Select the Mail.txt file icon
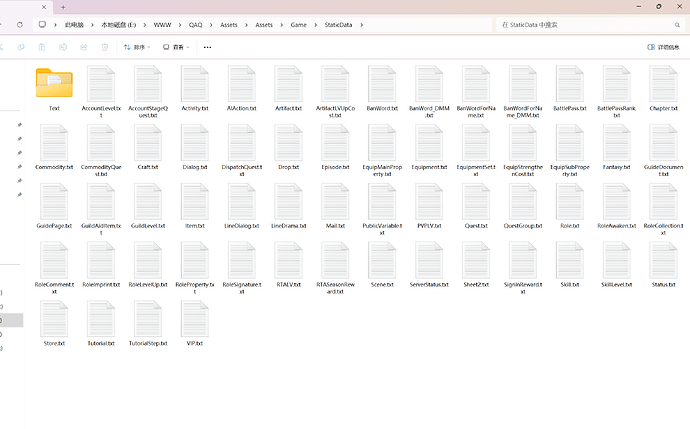The image size is (690, 429). pos(335,201)
